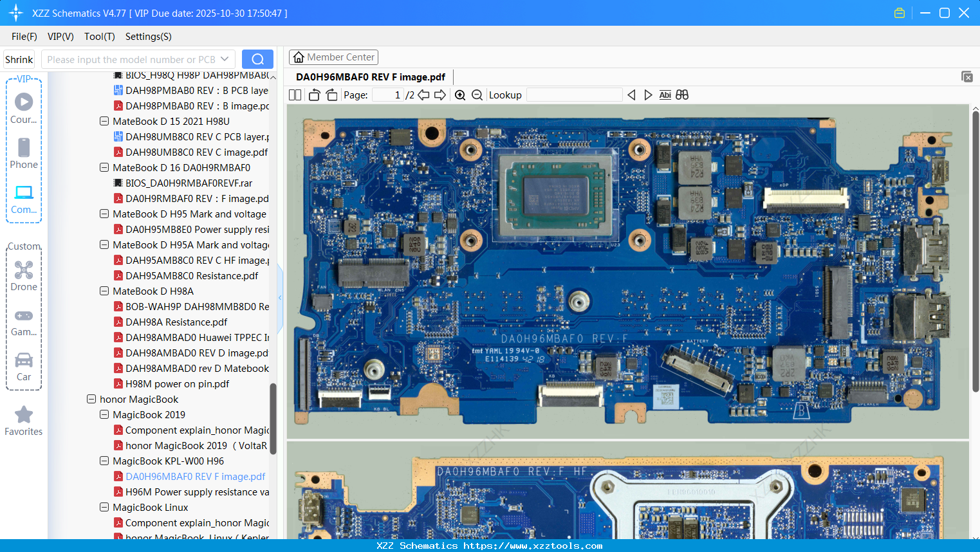Image resolution: width=980 pixels, height=552 pixels.
Task: Click the Shrink button
Action: 19,59
